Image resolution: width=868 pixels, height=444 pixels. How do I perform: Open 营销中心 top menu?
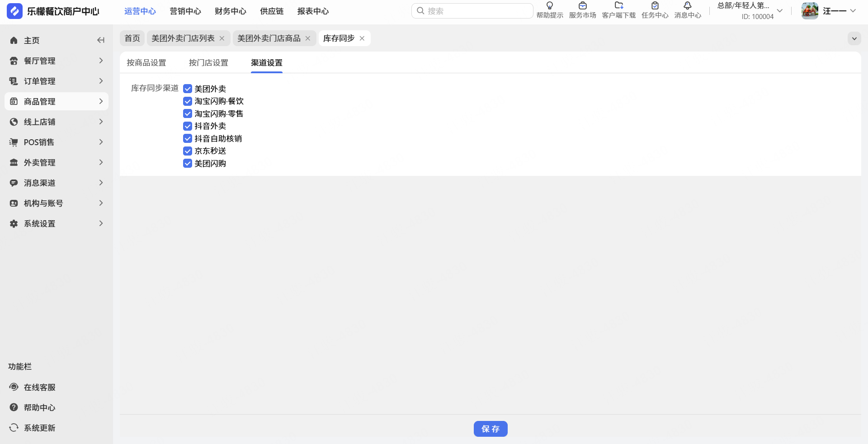pyautogui.click(x=185, y=11)
